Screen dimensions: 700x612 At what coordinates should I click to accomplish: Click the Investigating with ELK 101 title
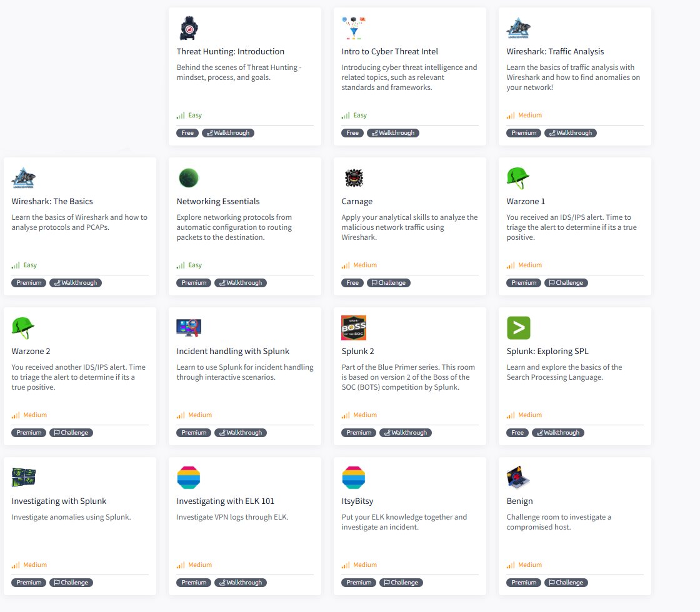pos(226,501)
